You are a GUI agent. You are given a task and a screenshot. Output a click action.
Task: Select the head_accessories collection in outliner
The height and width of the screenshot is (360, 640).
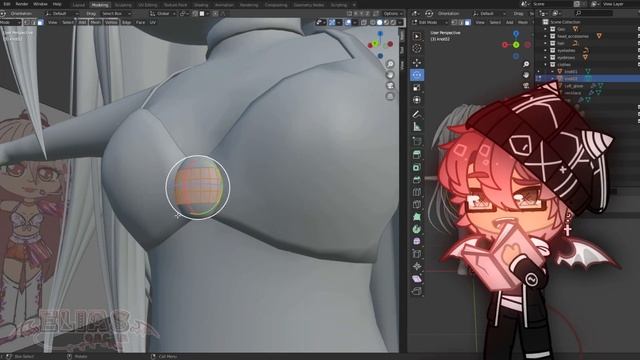tap(573, 36)
